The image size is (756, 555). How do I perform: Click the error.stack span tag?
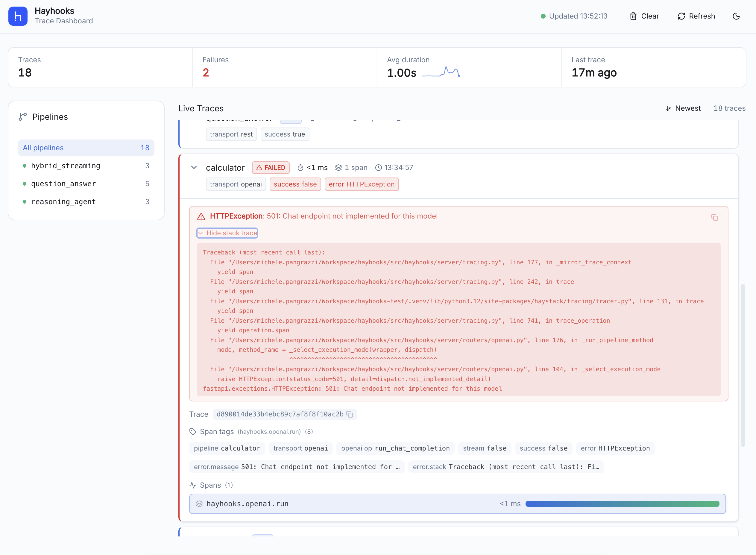[x=506, y=467]
